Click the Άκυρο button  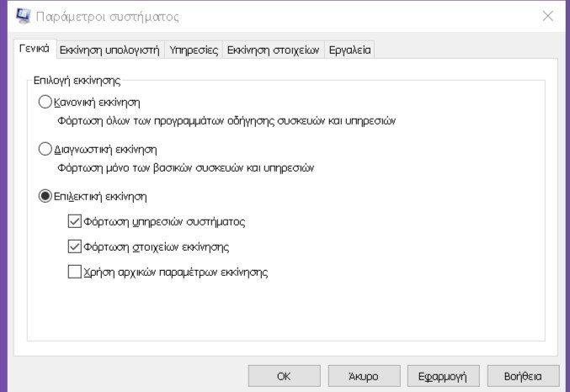click(x=364, y=375)
